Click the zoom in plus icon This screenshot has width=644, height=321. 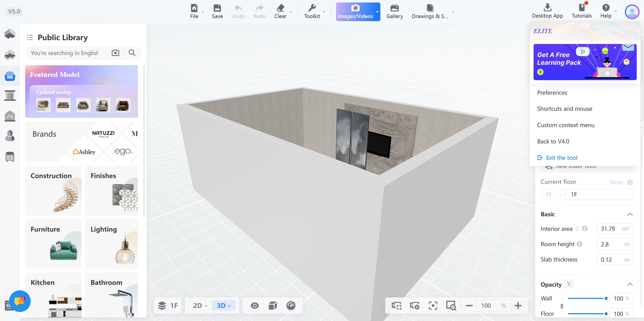[518, 305]
